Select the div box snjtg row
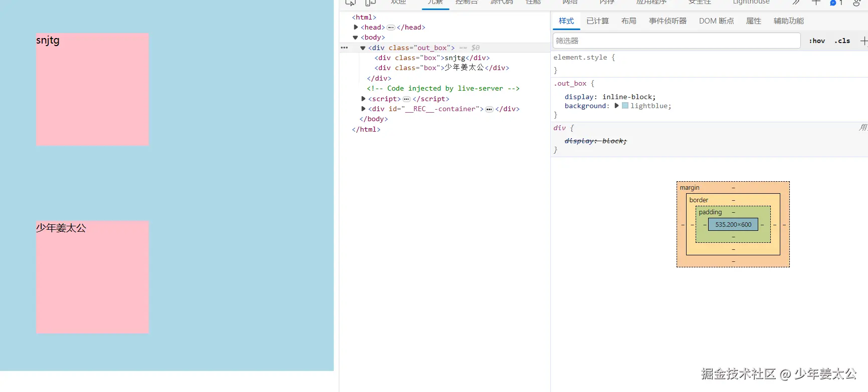The width and height of the screenshot is (868, 392). pos(432,58)
